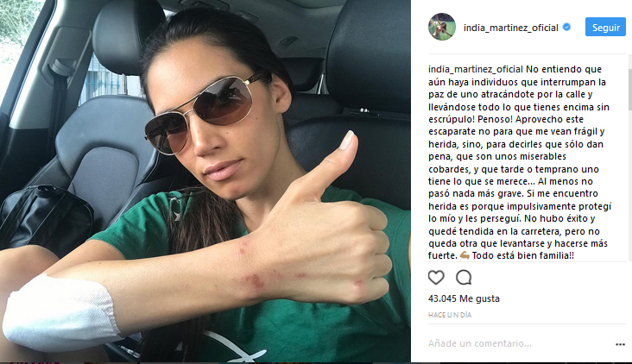The height and width of the screenshot is (364, 632).
Task: Focus the Añade un comentario field
Action: click(x=520, y=343)
